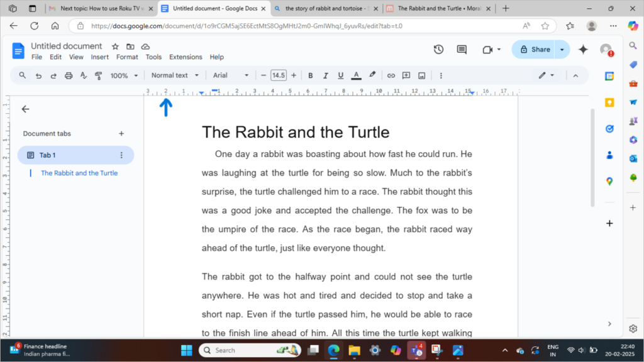Insert a link using the toolbar
644x362 pixels.
pos(391,75)
